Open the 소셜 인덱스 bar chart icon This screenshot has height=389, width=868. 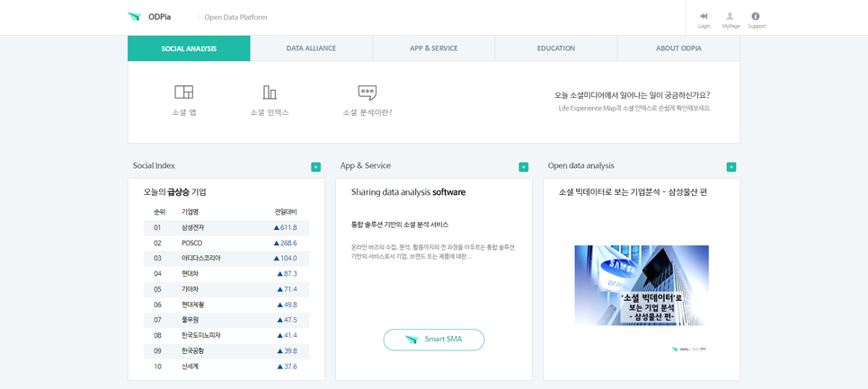270,92
